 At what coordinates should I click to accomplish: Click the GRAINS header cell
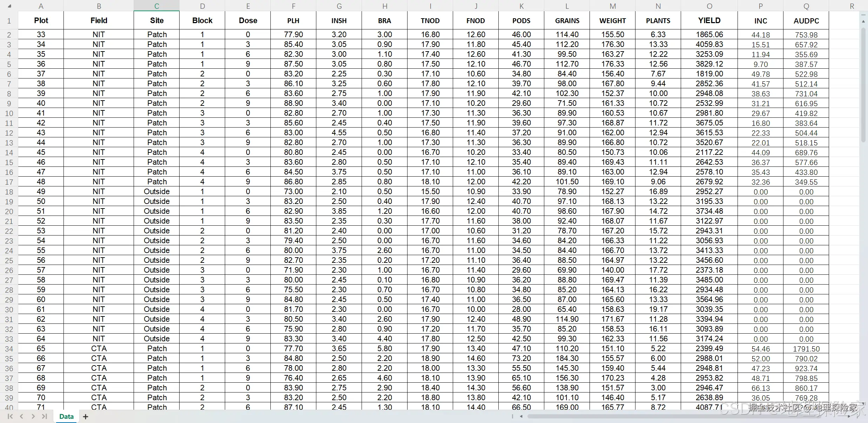(567, 21)
